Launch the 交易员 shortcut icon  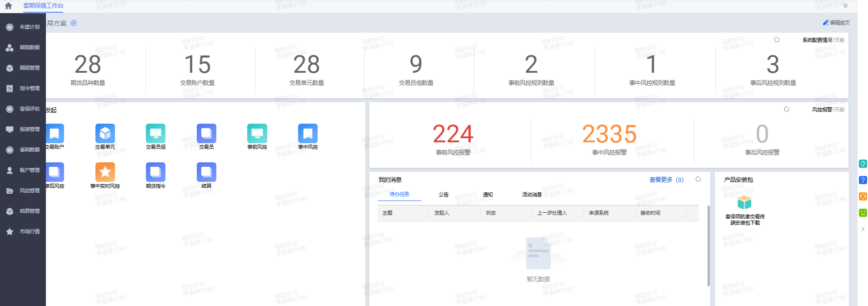(206, 134)
